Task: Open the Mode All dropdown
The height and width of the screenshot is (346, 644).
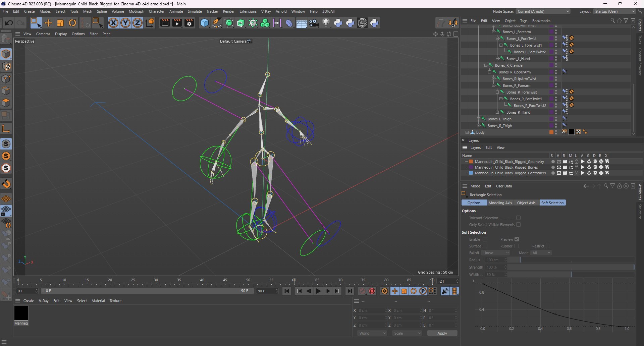Action: point(541,253)
